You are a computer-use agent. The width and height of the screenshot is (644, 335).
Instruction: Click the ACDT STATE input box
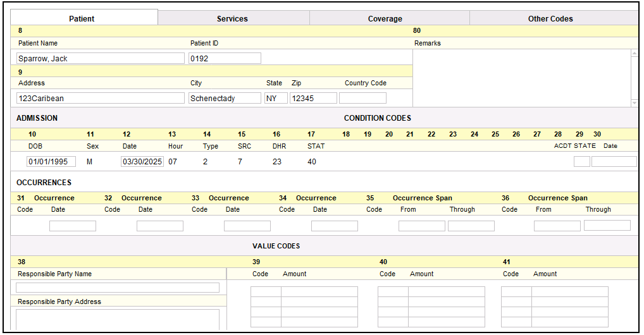(581, 161)
